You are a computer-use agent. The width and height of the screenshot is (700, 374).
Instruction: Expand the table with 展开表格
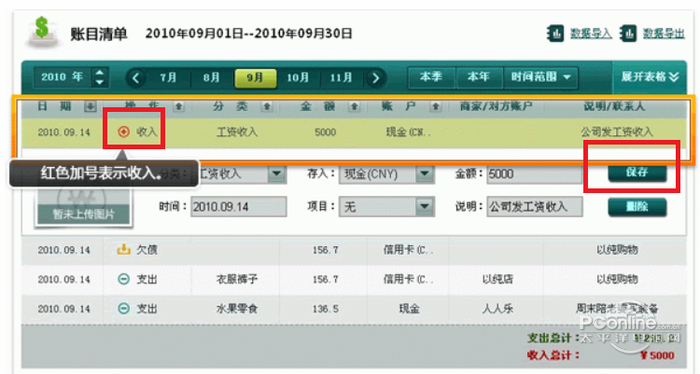pyautogui.click(x=650, y=77)
